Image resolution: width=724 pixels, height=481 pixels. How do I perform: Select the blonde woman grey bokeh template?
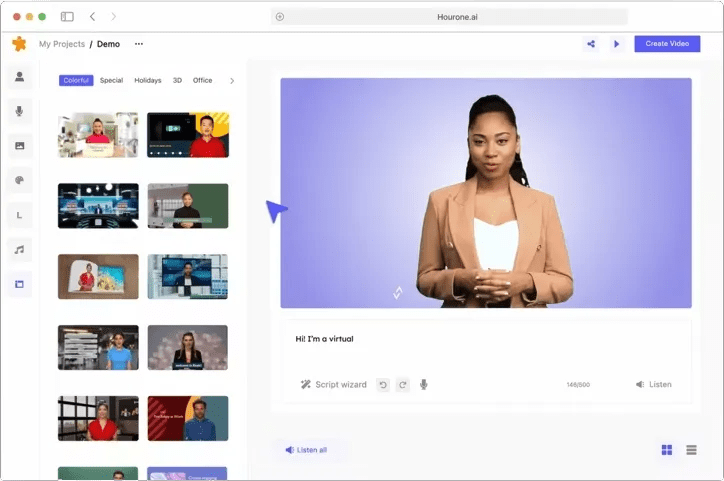pos(187,347)
